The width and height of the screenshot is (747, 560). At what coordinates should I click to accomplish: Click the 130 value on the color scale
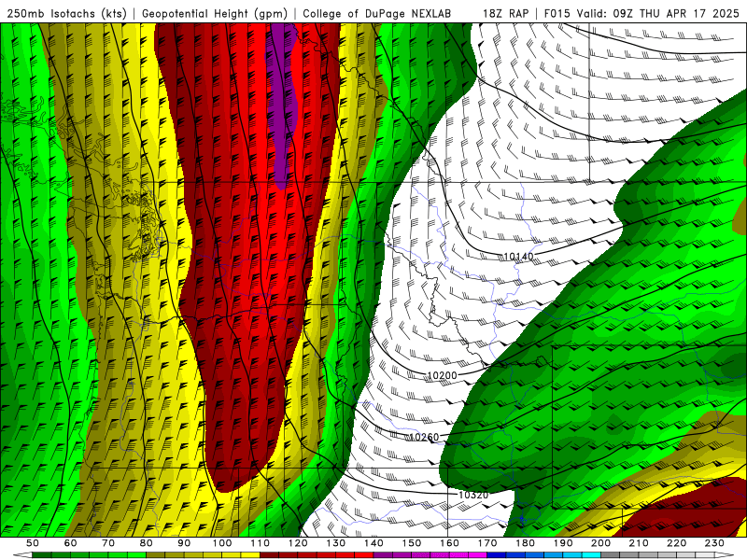336,543
